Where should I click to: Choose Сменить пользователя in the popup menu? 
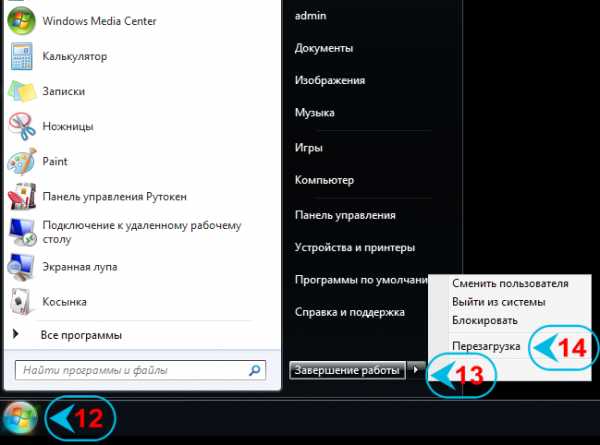coord(509,283)
